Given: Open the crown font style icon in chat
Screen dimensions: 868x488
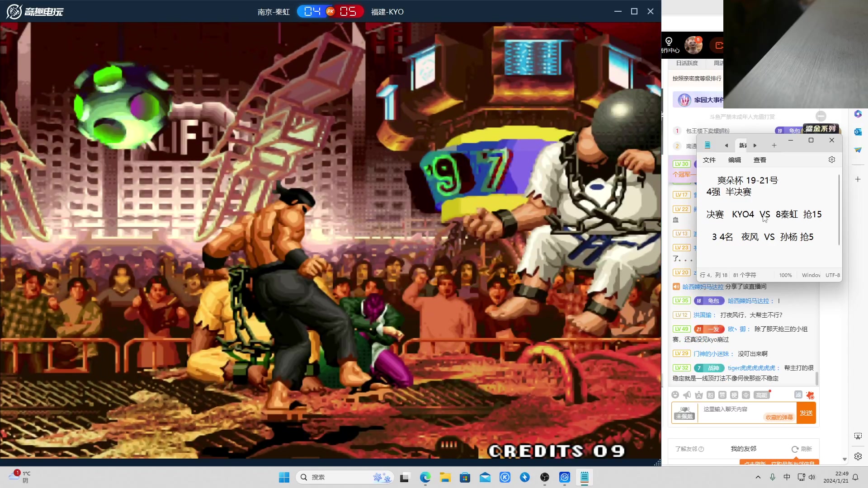Looking at the screenshot, I should [x=699, y=395].
